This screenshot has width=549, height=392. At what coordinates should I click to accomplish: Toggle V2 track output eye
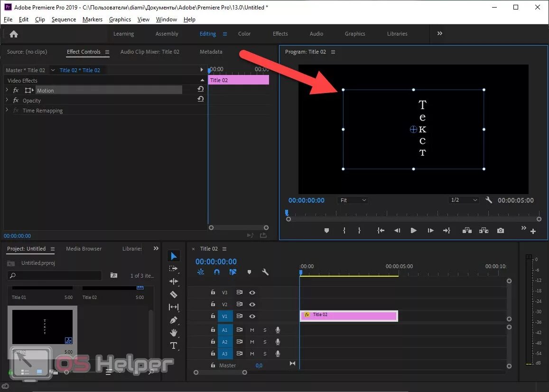[x=252, y=304]
